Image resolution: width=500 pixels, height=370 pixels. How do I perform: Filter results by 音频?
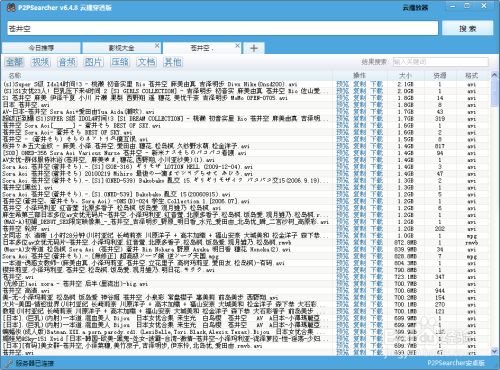click(x=67, y=62)
